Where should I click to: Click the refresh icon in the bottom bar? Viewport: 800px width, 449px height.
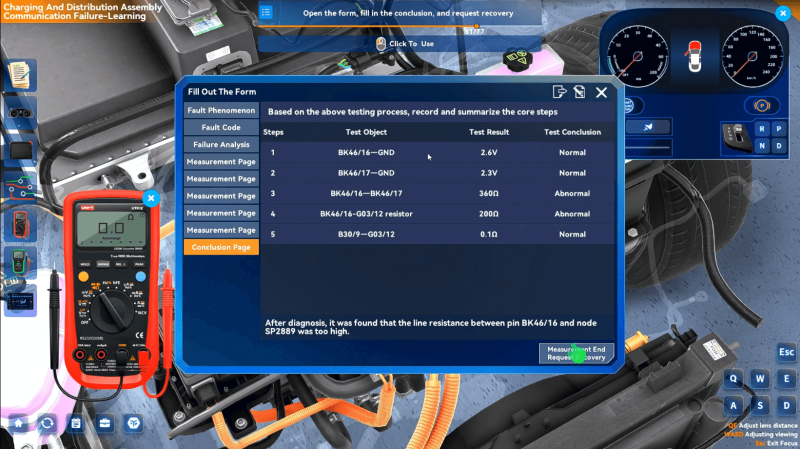[47, 423]
